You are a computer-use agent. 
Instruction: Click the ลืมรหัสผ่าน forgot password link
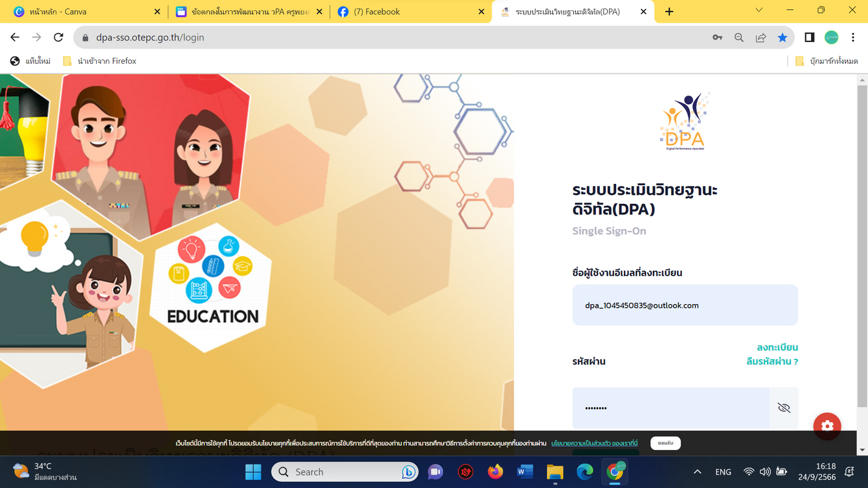772,361
